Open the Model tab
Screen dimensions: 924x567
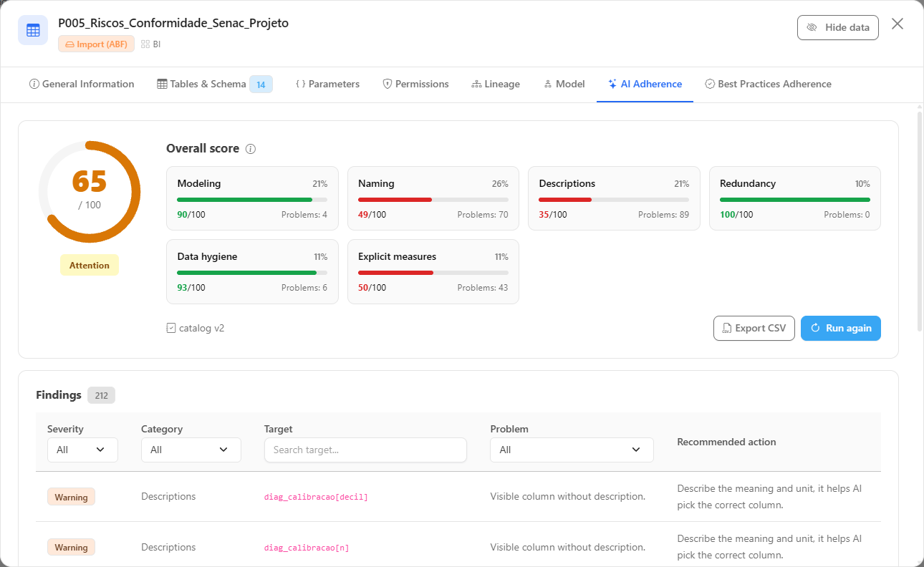click(564, 84)
